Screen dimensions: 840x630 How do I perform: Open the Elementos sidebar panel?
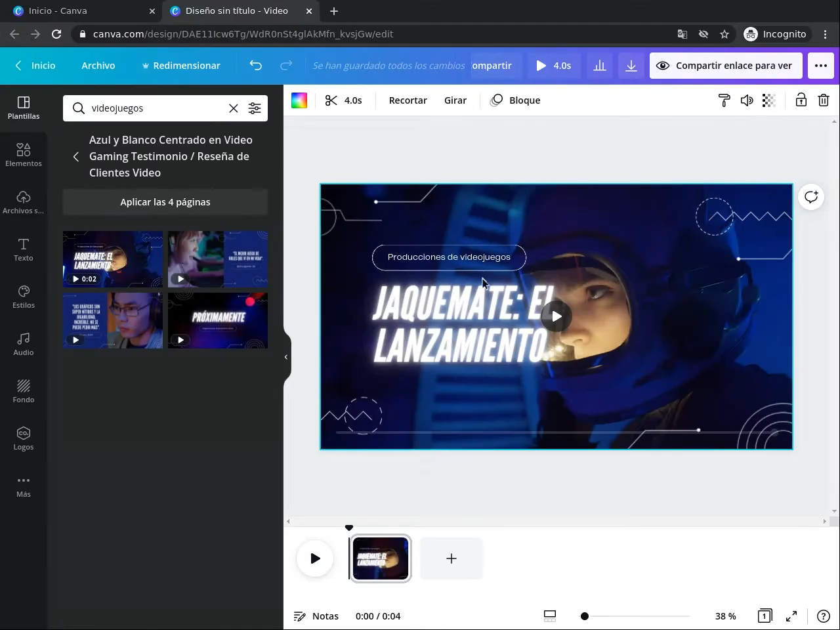[x=24, y=155]
